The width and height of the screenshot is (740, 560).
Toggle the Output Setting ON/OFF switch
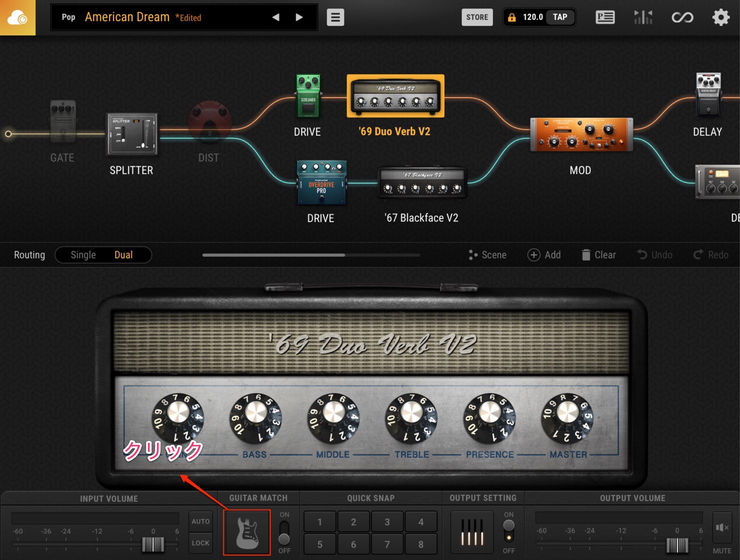(x=508, y=532)
